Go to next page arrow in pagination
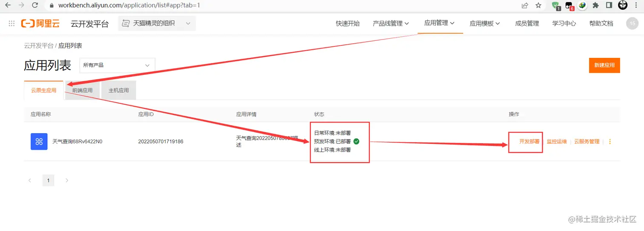The height and width of the screenshot is (231, 644). pos(67,180)
